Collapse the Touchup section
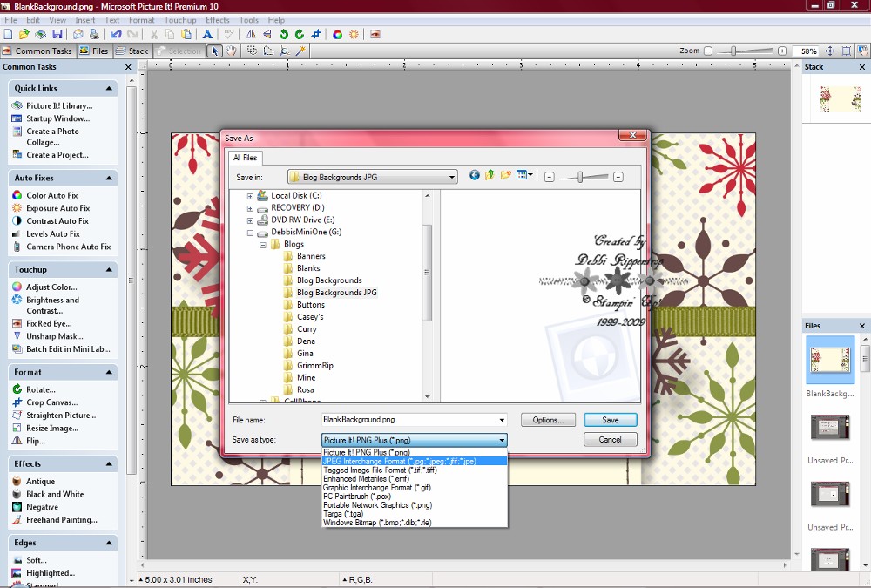This screenshot has height=588, width=871. tap(109, 270)
